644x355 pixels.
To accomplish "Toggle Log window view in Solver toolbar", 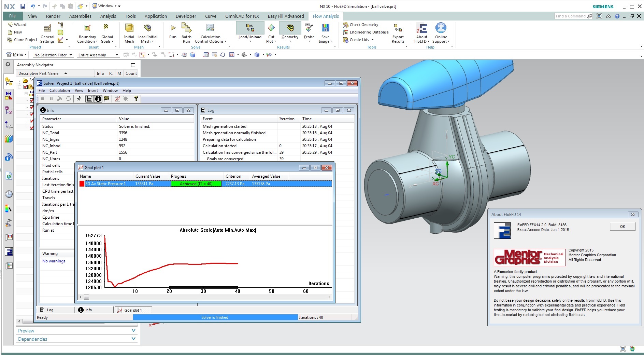I will (90, 99).
